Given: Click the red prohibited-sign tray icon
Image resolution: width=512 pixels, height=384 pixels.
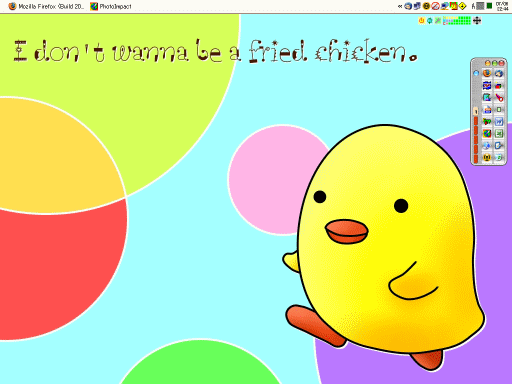Looking at the screenshot, I should [435, 6].
